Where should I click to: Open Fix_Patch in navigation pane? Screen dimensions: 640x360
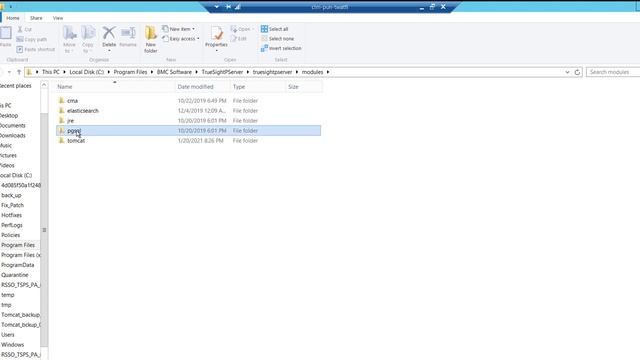pos(13,205)
